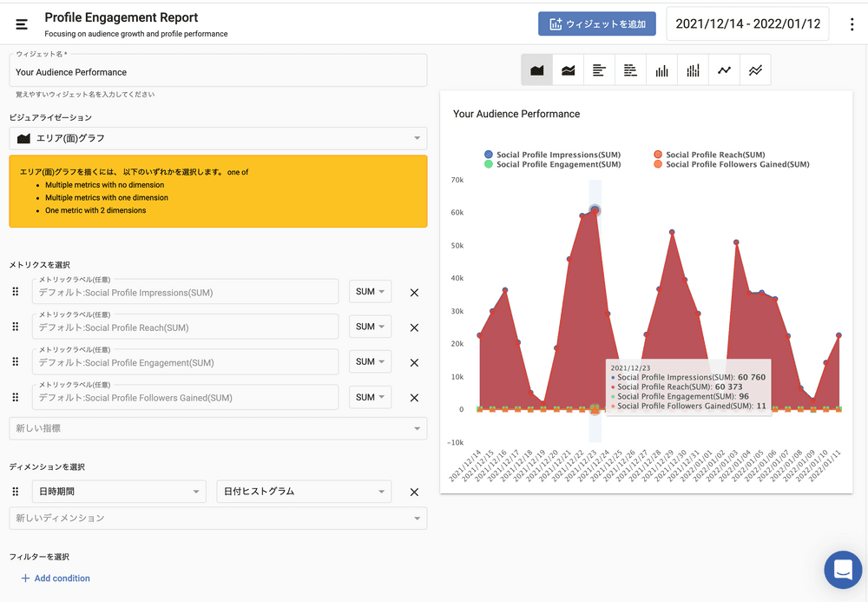This screenshot has height=602, width=868.
Task: Open the hamburger navigation menu
Action: click(x=22, y=23)
